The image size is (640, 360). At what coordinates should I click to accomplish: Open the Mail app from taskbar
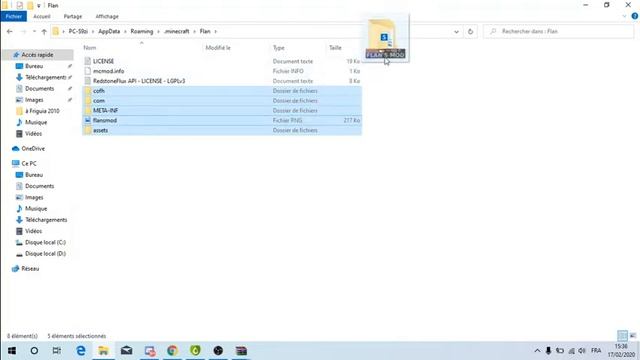coord(127,351)
